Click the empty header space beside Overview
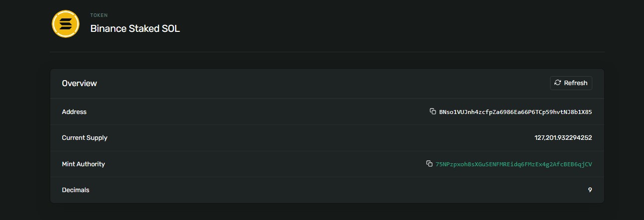 pos(323,84)
